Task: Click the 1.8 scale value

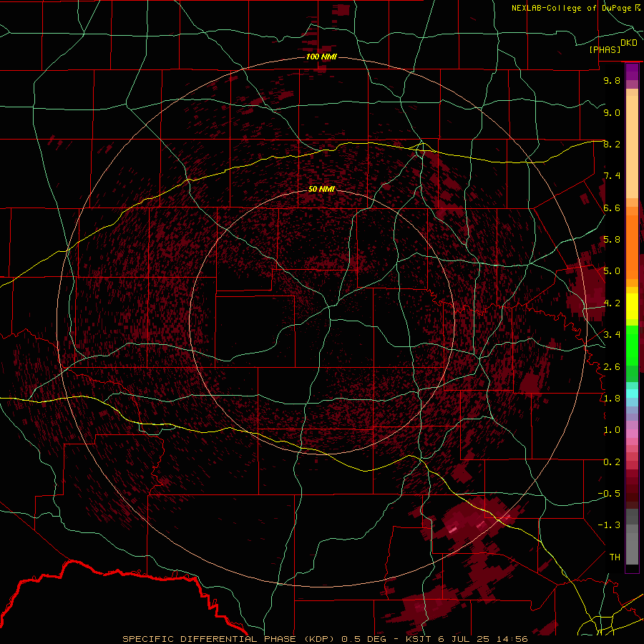Action: coord(612,399)
